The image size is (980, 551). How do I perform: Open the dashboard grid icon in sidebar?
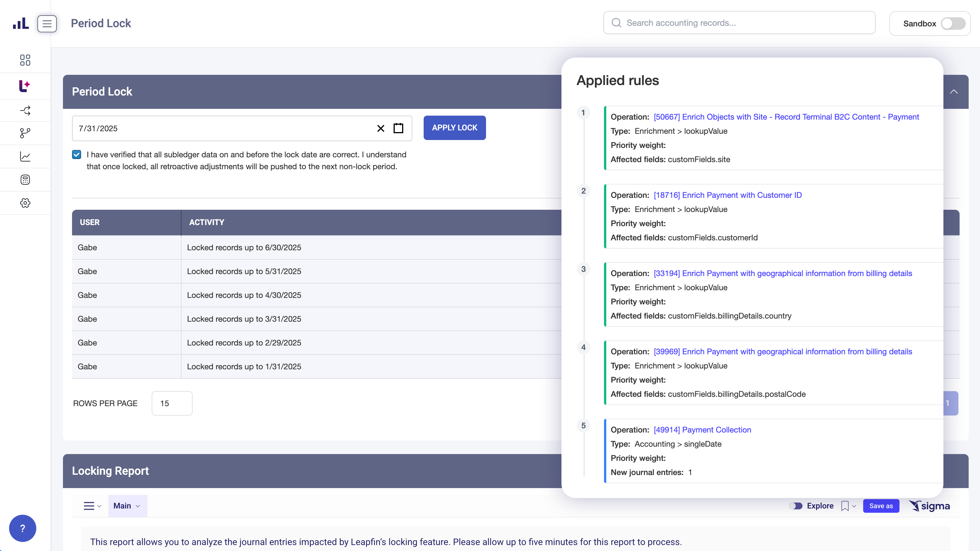point(25,60)
